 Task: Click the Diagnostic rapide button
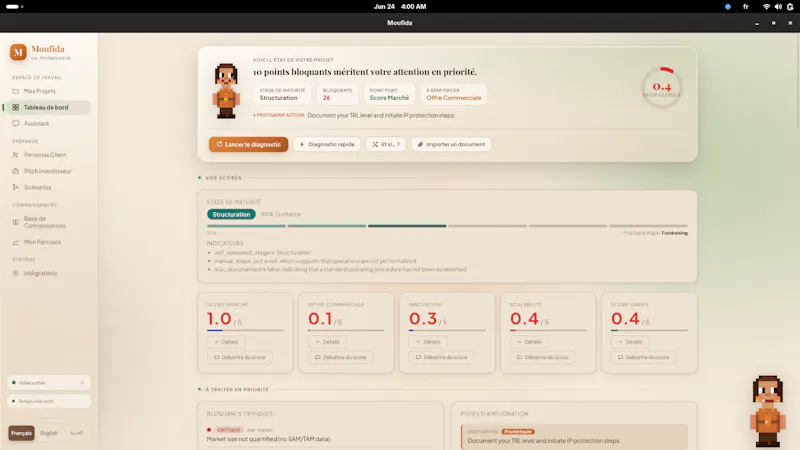coord(327,144)
